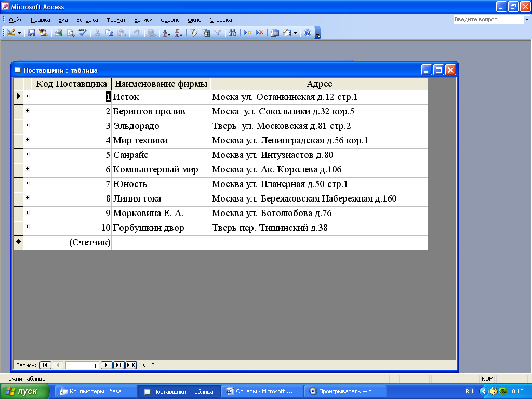
Task: Expand subdatasheet for Линия тока row
Action: click(x=27, y=198)
